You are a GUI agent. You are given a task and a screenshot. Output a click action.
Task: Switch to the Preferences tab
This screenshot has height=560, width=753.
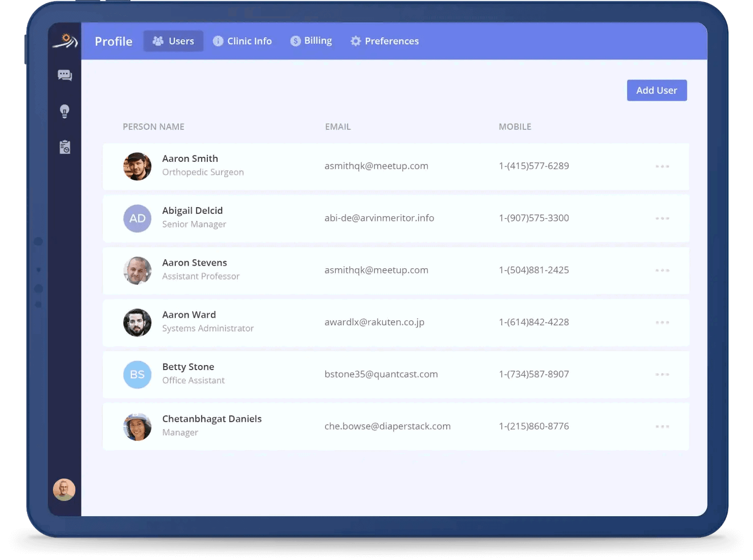tap(385, 41)
